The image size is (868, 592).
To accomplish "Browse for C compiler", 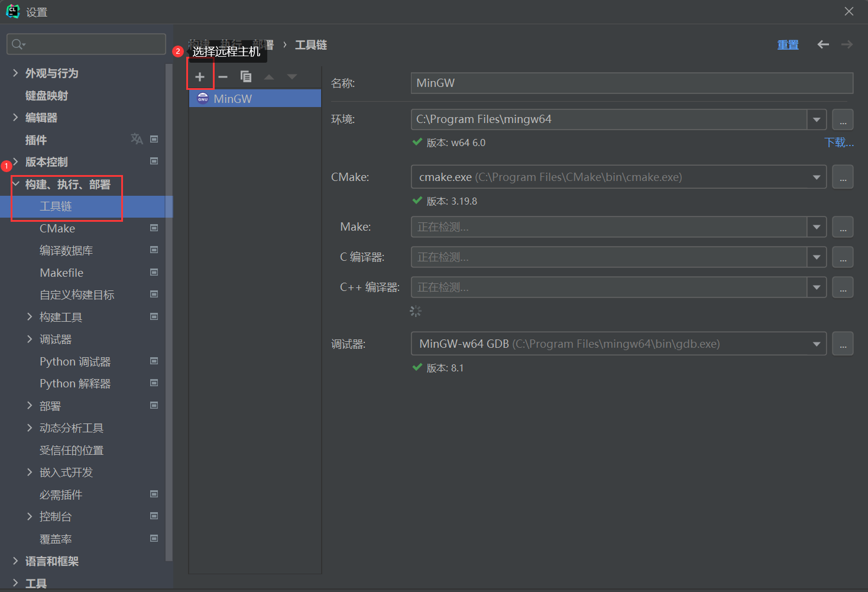I will click(843, 257).
